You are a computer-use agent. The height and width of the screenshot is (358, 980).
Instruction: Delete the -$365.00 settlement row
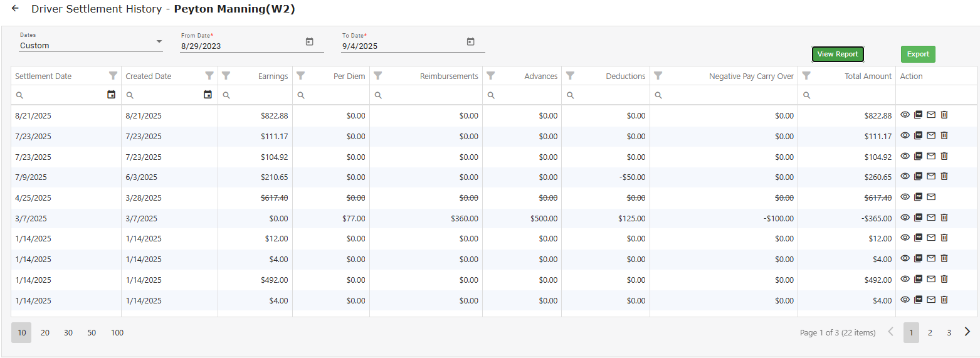click(944, 218)
